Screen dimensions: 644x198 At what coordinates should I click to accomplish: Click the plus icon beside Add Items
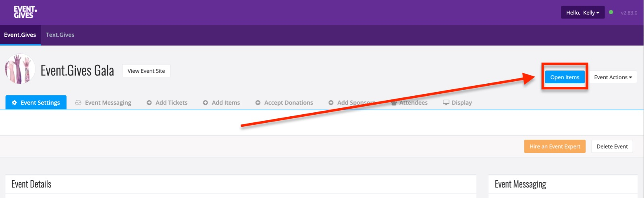pyautogui.click(x=206, y=103)
